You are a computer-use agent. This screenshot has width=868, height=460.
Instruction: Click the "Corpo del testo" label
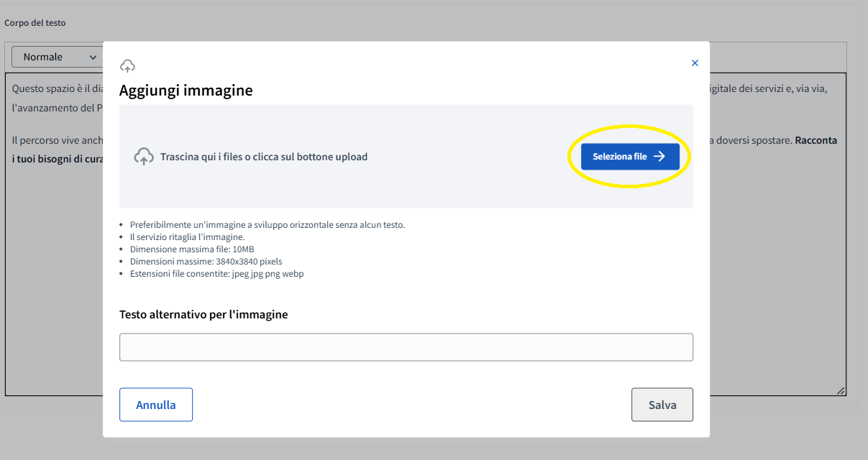click(x=35, y=23)
